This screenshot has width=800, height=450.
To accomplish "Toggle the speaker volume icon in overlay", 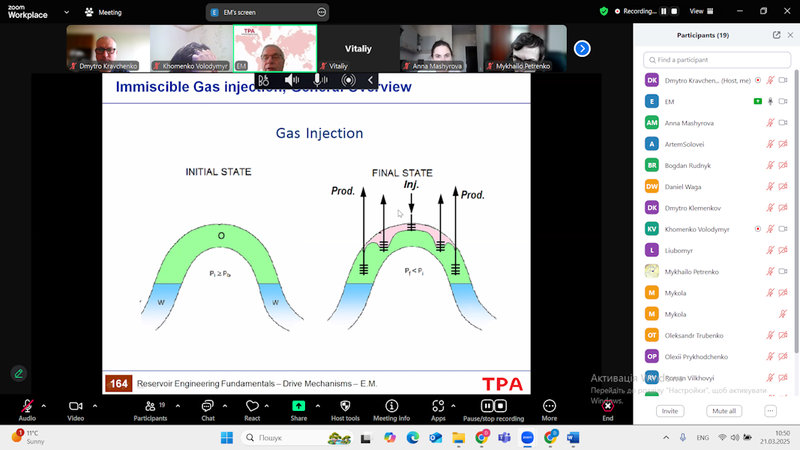I will [x=292, y=80].
